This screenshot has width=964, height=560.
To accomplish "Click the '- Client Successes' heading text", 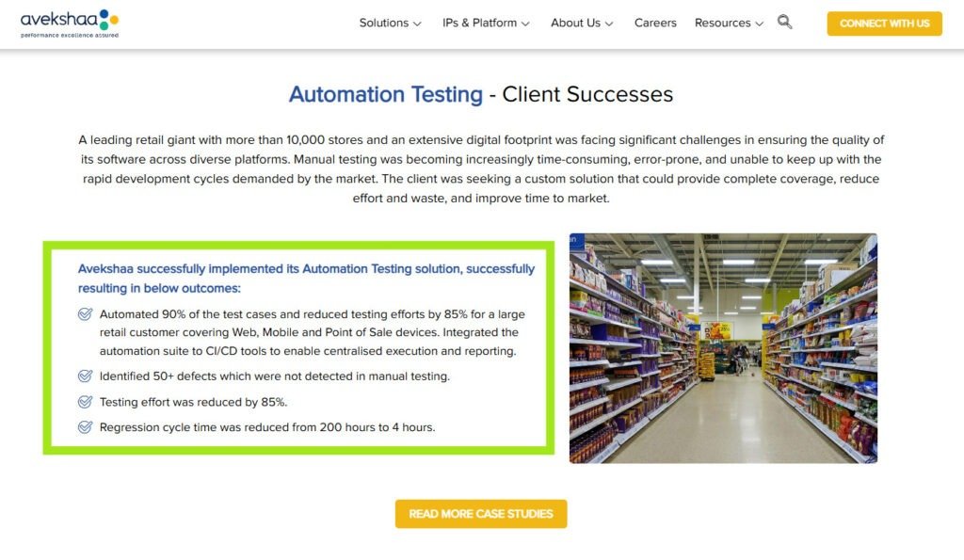I will (x=581, y=95).
